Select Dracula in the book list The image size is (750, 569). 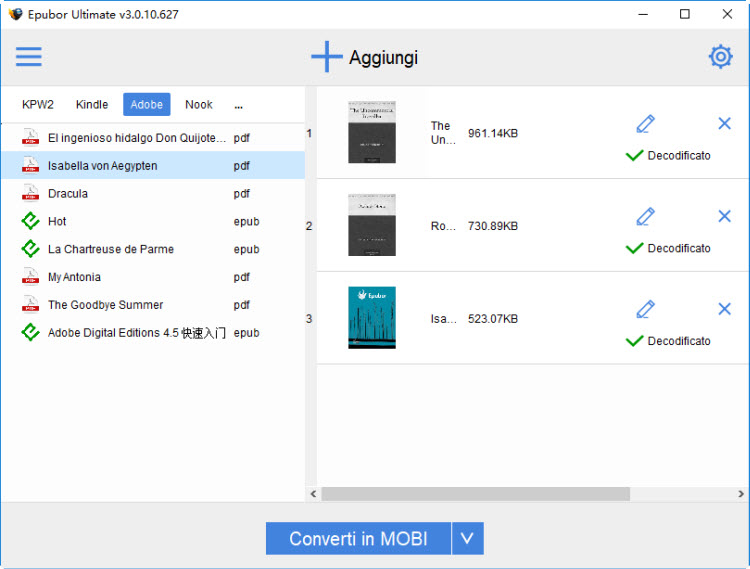click(x=153, y=193)
